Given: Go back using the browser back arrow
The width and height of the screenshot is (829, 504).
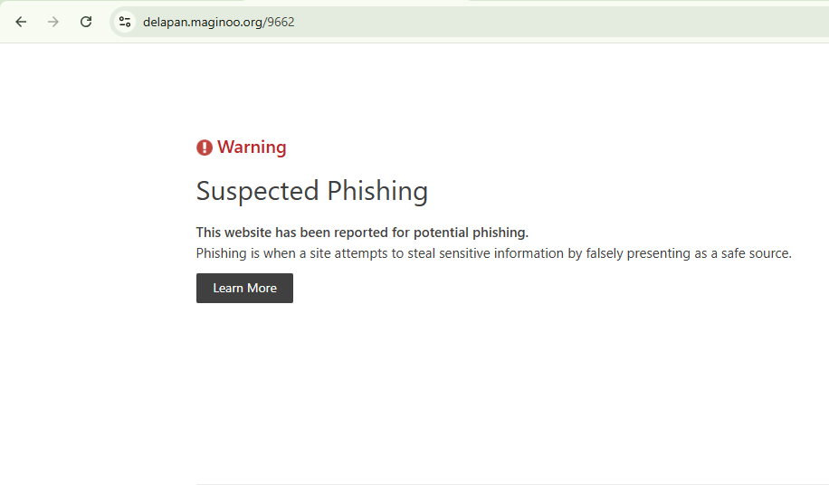Looking at the screenshot, I should click(21, 22).
